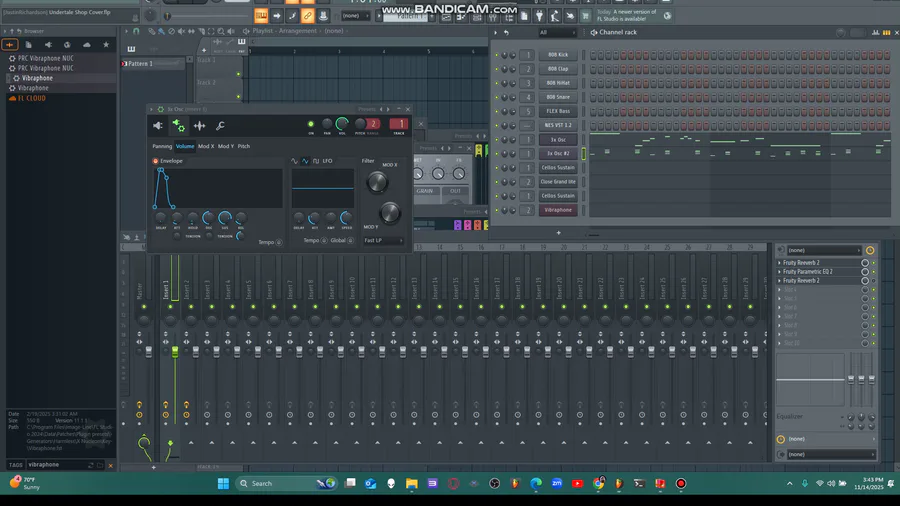Open Zoom app from taskbar
This screenshot has height=506, width=900.
557,484
